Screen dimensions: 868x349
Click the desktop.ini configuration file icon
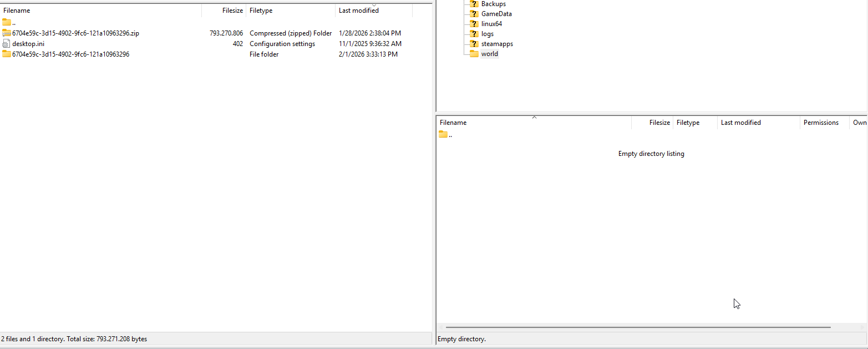click(7, 44)
